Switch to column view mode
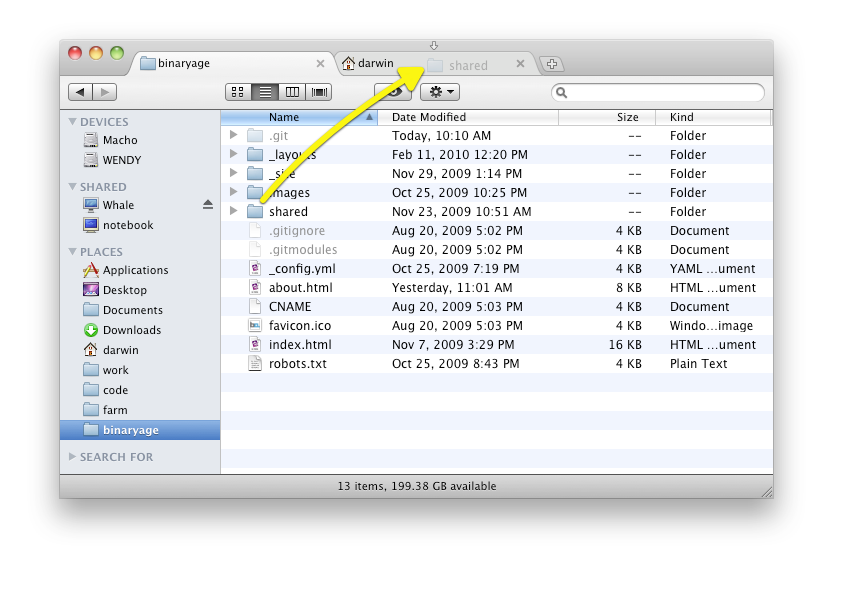This screenshot has width=861, height=591. [292, 91]
